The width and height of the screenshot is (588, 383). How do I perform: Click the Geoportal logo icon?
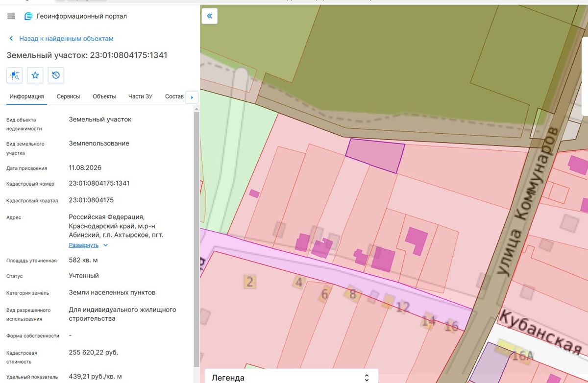28,16
